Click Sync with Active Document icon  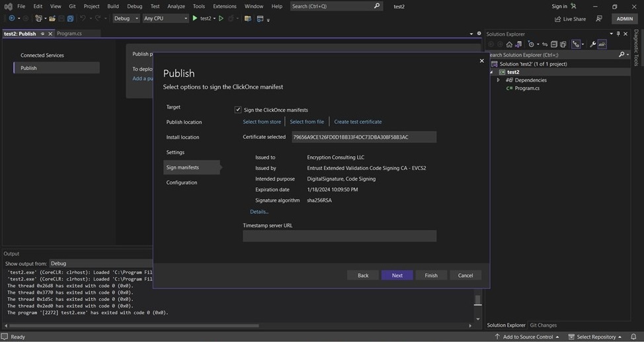(545, 44)
